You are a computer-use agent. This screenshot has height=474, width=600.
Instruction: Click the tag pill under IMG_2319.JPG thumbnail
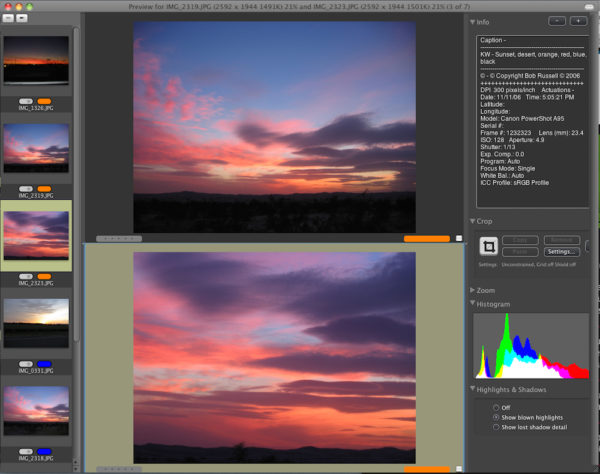coord(27,190)
